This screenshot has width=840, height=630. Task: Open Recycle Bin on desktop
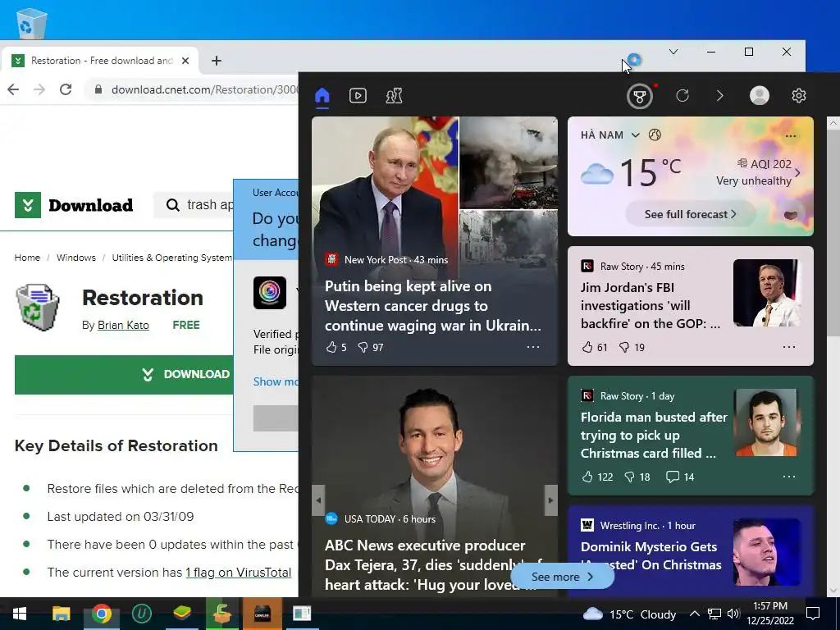(x=32, y=24)
